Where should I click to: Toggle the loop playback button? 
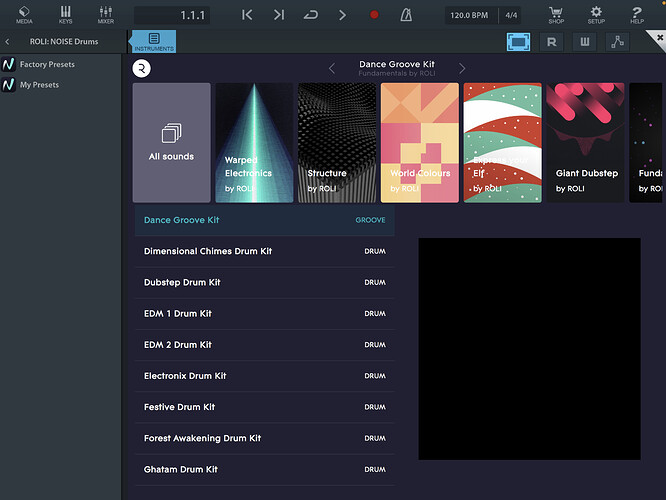[310, 15]
